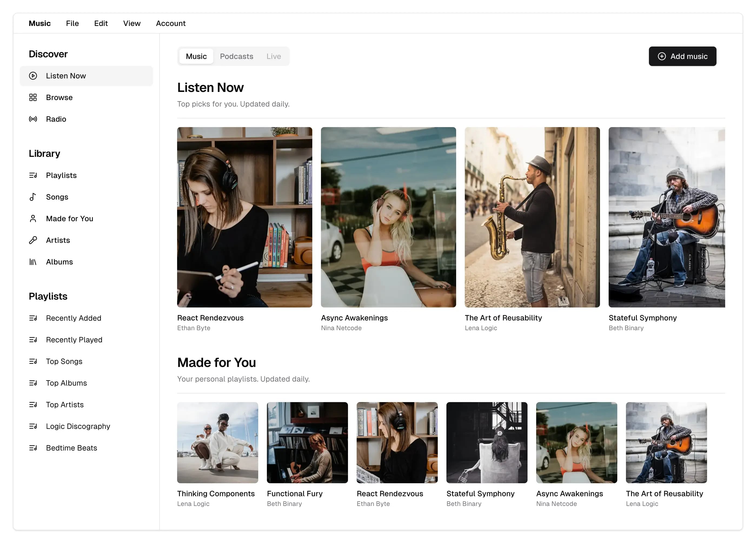This screenshot has width=756, height=543.
Task: Select the Live tab
Action: click(274, 56)
